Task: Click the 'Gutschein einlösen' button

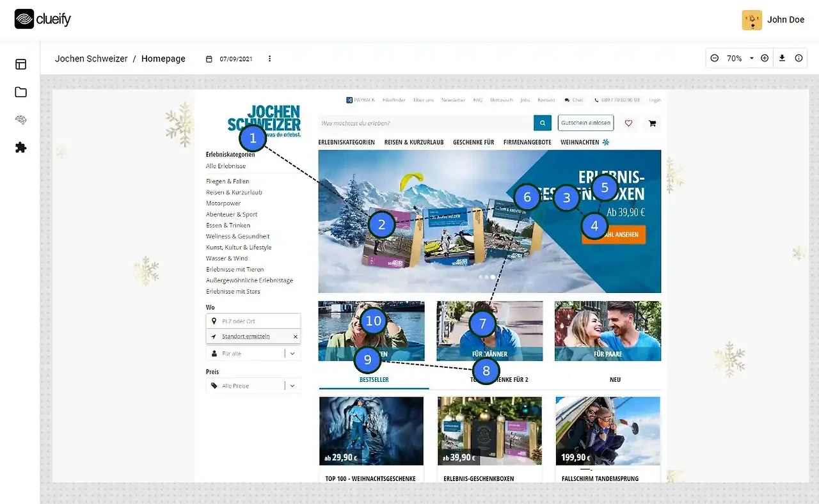Action: coord(585,123)
